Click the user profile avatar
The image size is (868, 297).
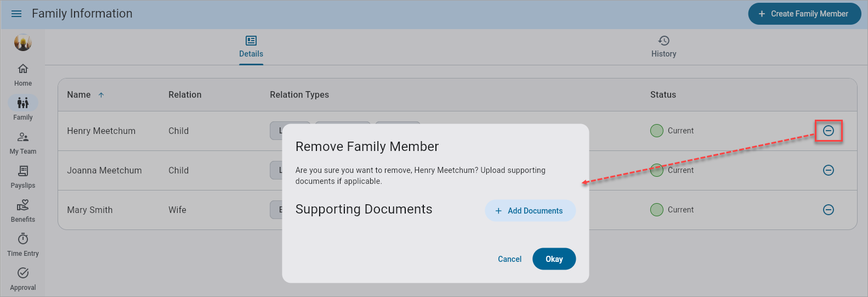(x=23, y=42)
